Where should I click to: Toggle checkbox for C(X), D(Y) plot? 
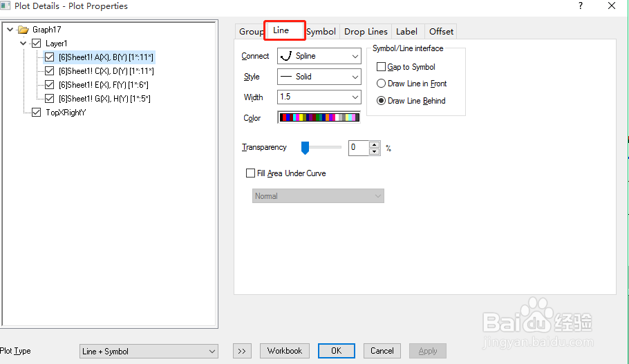tap(49, 71)
